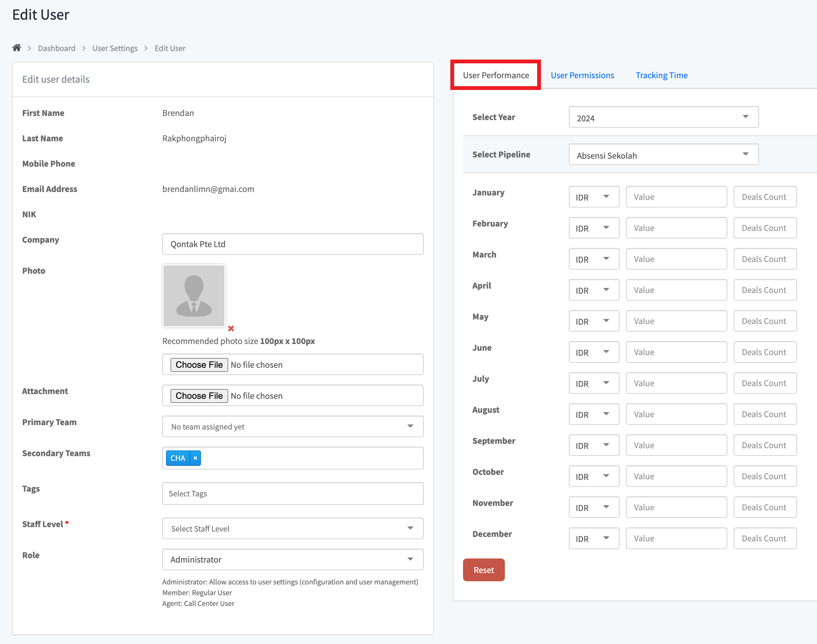Expand the Select Pipeline dropdown
Viewport: 817px width, 644px height.
click(x=663, y=155)
